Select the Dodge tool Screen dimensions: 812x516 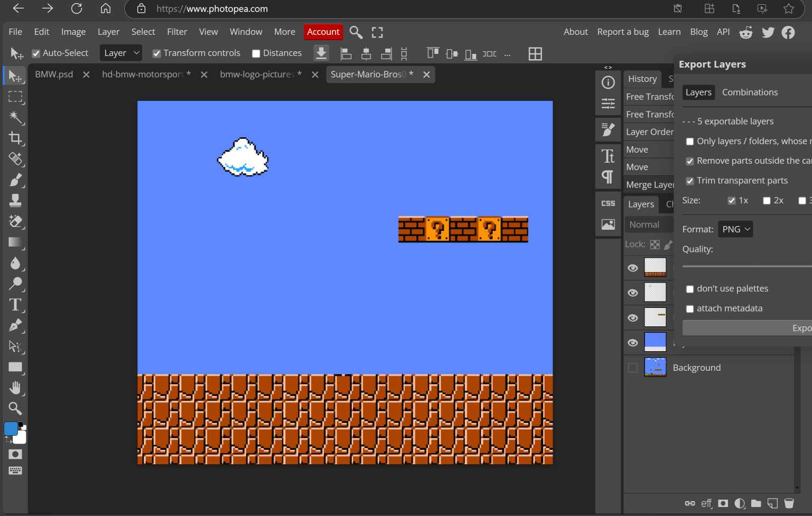[x=15, y=284]
